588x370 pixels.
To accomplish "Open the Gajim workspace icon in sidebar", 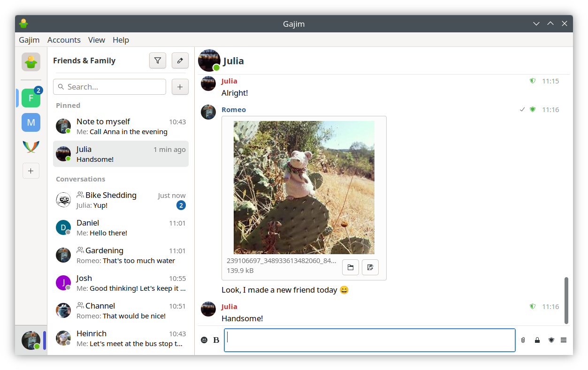I will [x=31, y=62].
